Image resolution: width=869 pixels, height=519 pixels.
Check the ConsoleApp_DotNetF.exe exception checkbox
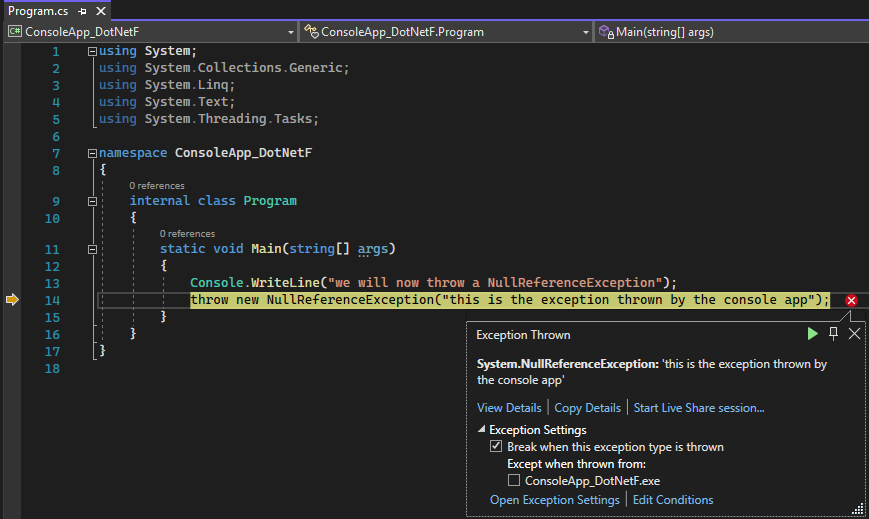pos(514,481)
